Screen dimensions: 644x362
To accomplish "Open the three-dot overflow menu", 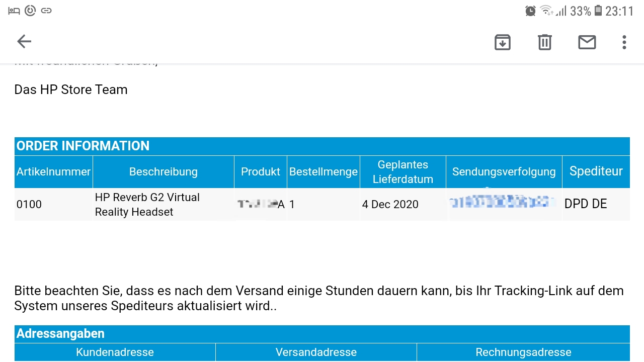I will 624,42.
